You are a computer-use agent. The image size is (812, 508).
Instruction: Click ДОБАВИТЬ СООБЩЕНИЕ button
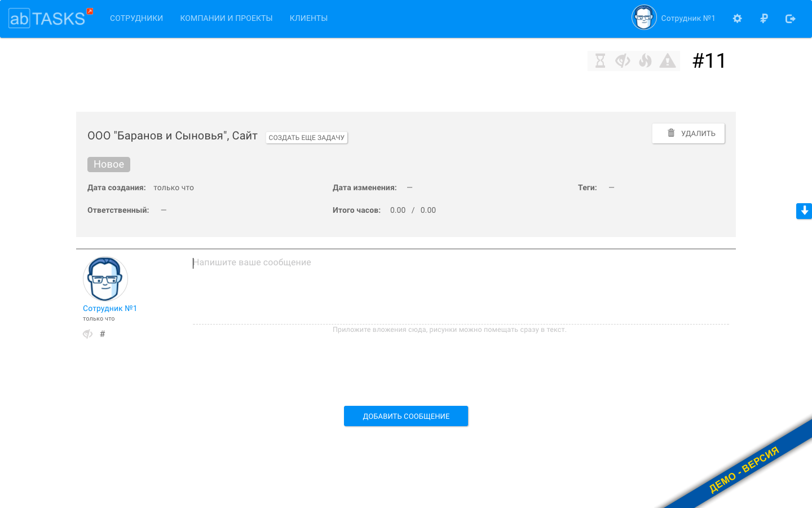point(406,416)
